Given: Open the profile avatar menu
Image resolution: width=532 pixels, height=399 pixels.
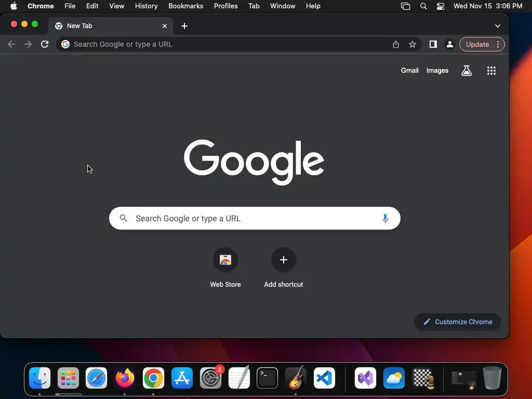Looking at the screenshot, I should (449, 44).
